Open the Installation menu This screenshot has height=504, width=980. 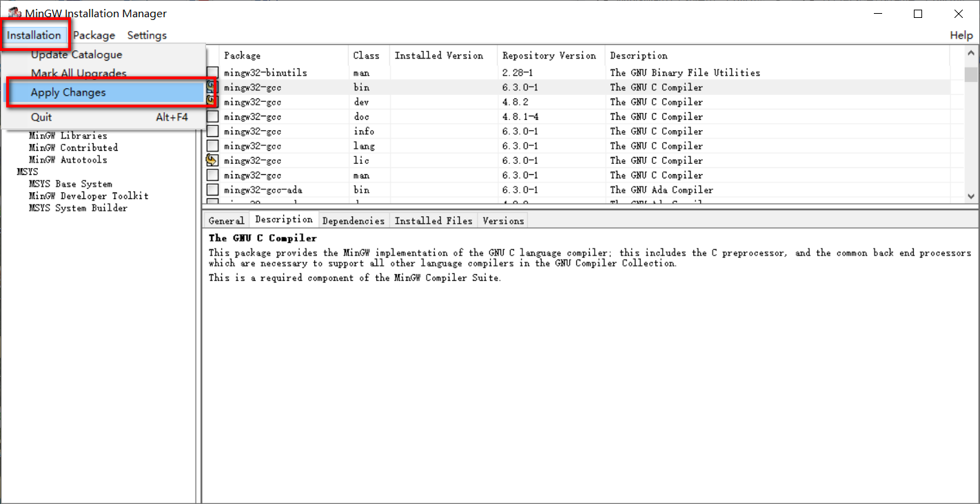point(34,35)
